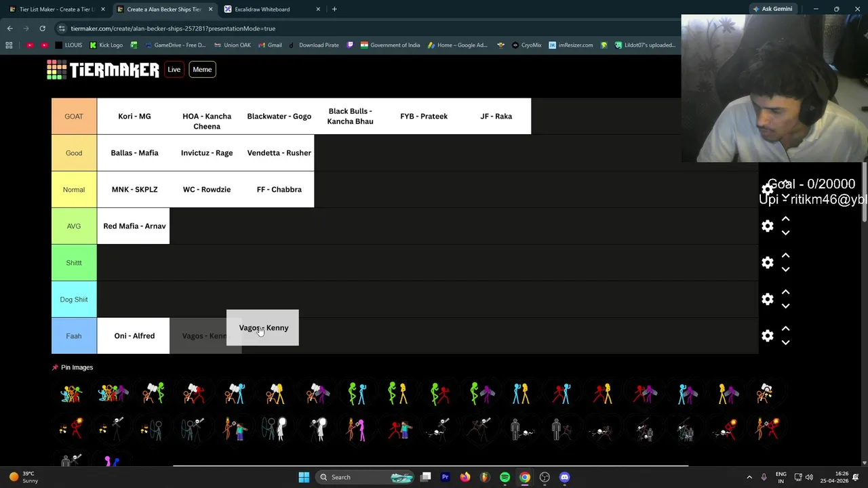This screenshot has width=868, height=488.
Task: Click the Black Bulls - Kancha Bhau tile
Action: pyautogui.click(x=351, y=116)
